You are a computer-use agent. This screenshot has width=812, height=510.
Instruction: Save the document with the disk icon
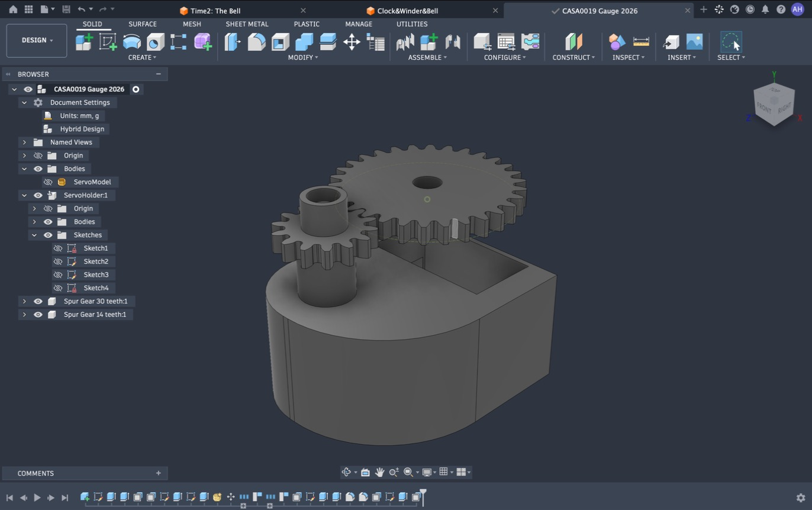(66, 9)
